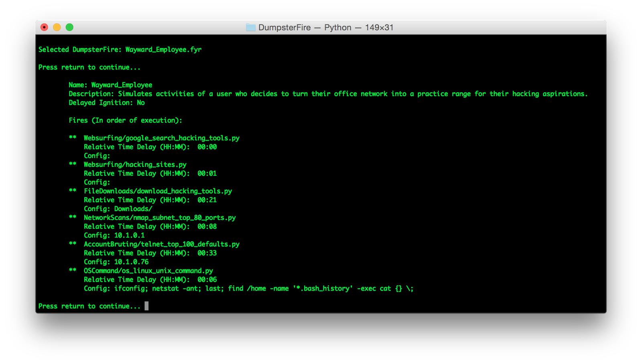Click the 'Description: Simulates activities' line
This screenshot has height=364, width=642.
coord(328,94)
